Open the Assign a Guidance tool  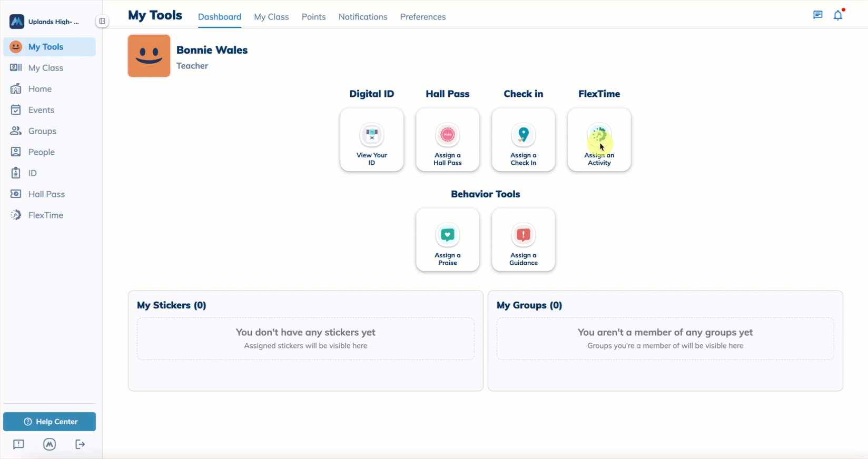click(x=523, y=240)
